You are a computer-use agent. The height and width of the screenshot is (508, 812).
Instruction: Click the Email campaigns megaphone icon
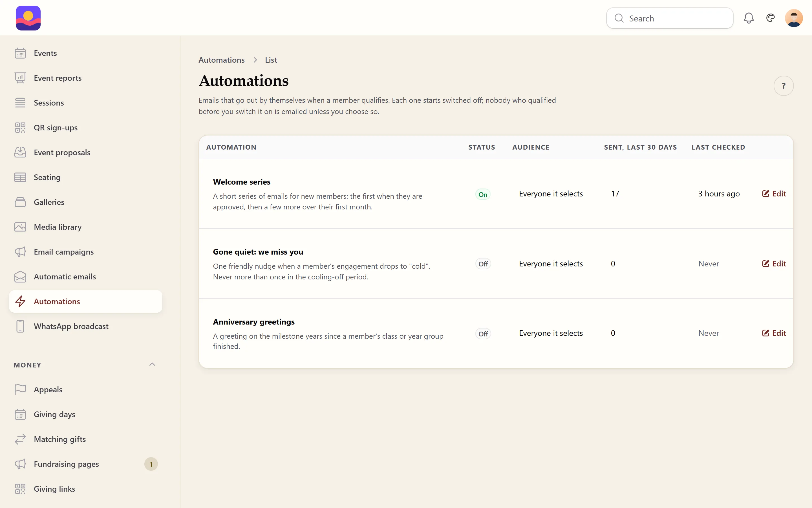[x=20, y=252]
